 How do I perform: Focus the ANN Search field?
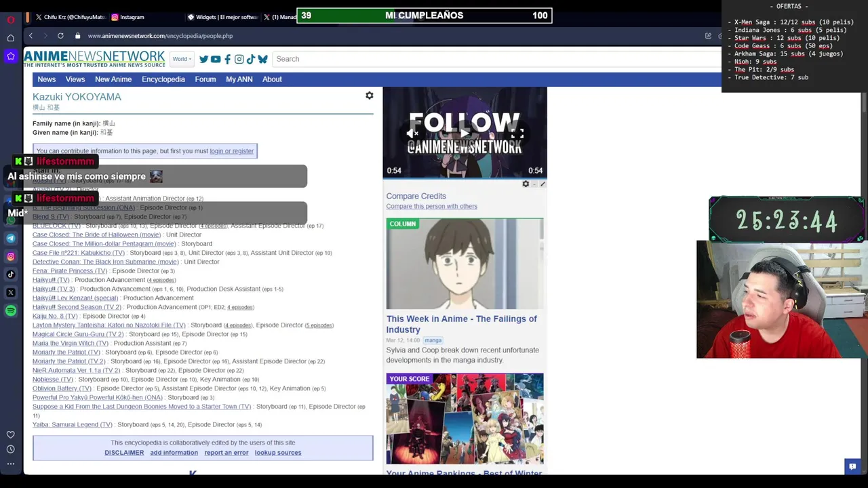point(495,59)
